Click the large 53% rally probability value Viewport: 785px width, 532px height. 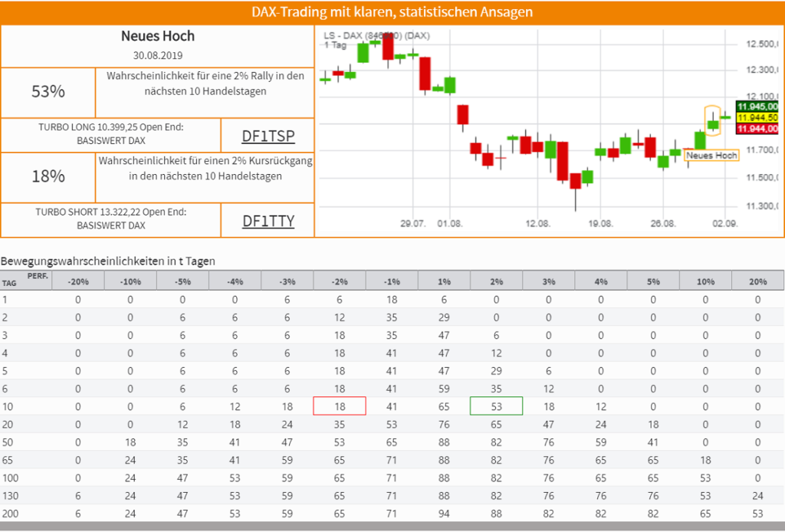[x=48, y=91]
